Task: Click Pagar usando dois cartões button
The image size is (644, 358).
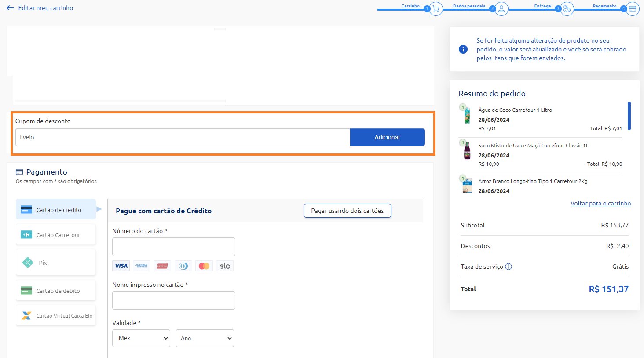Action: (x=348, y=211)
